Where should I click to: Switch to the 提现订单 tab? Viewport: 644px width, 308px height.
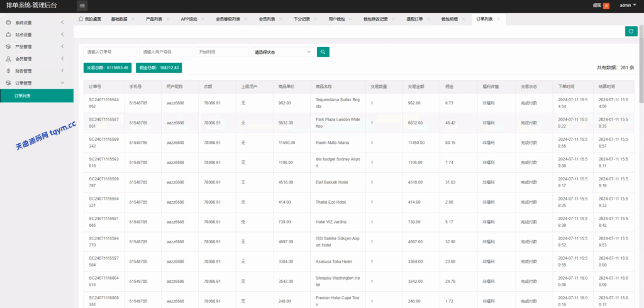pyautogui.click(x=415, y=19)
